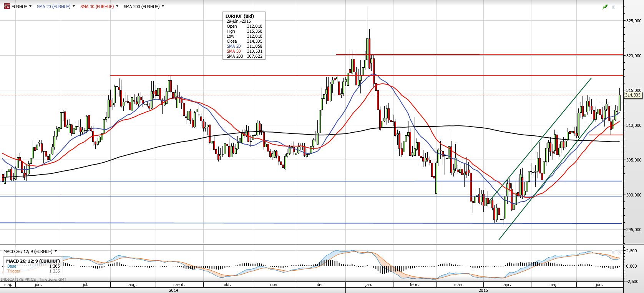
Task: Maximize the main price chart panel
Action: tap(614, 7)
